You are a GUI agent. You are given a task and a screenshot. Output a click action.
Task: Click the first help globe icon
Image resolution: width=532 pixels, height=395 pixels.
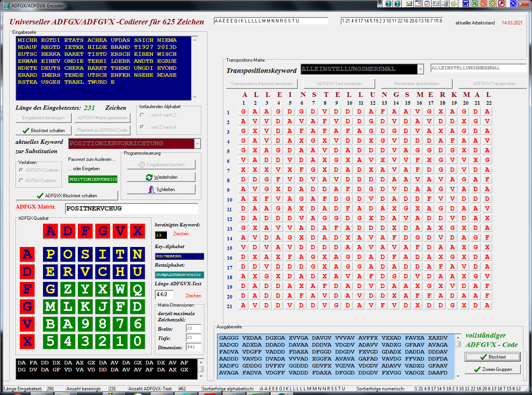click(388, 3)
